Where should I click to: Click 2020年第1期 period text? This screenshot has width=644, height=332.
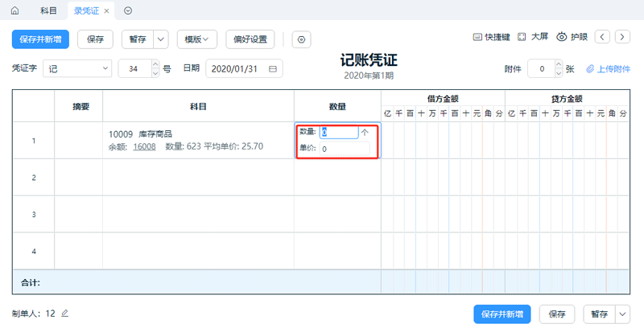point(369,76)
